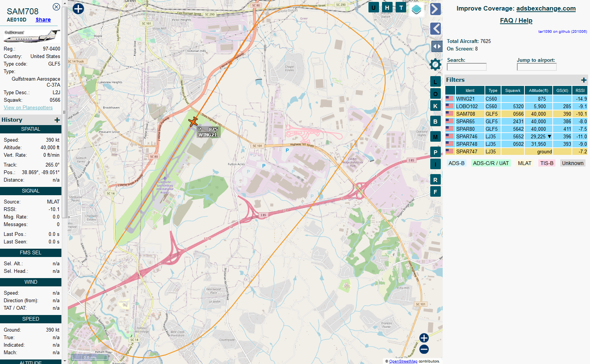Toggle the O map option button
This screenshot has width=590, height=364.
point(436,94)
